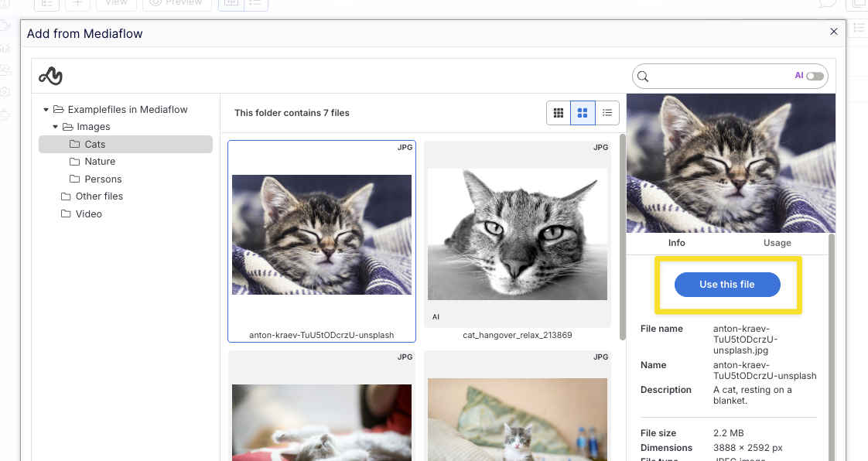This screenshot has width=868, height=461.
Task: Open the Persons folder
Action: 103,179
